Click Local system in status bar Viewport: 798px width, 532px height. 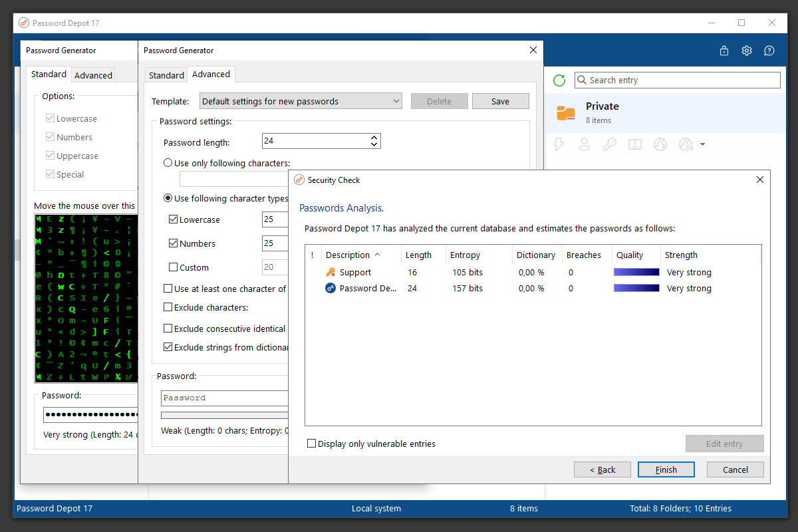coord(376,508)
